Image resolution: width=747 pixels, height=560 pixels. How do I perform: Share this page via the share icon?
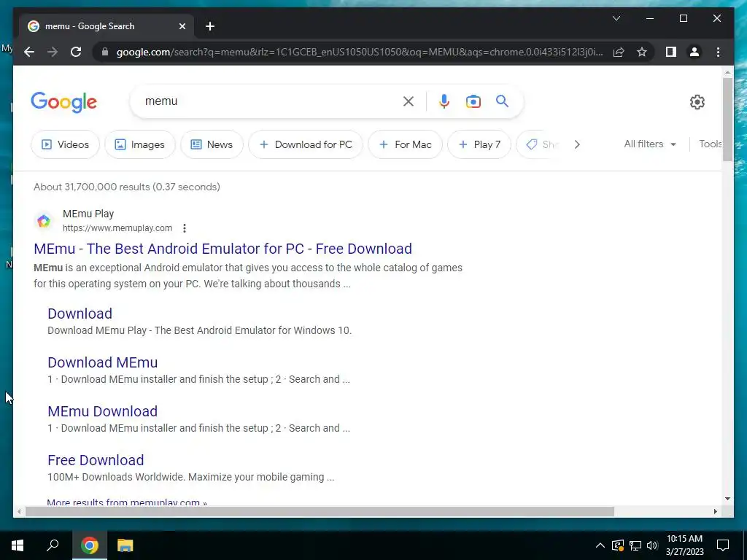[x=619, y=52]
